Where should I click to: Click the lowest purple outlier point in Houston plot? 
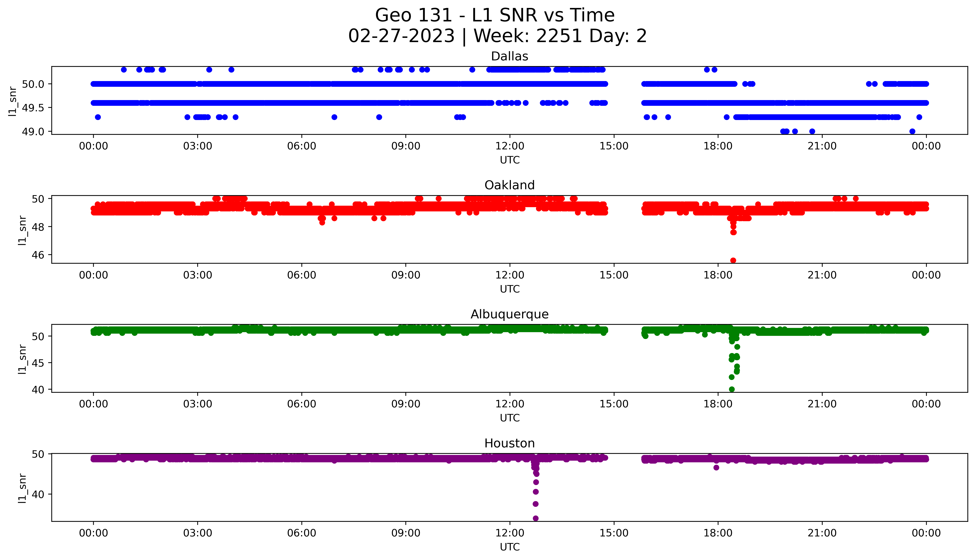(536, 518)
